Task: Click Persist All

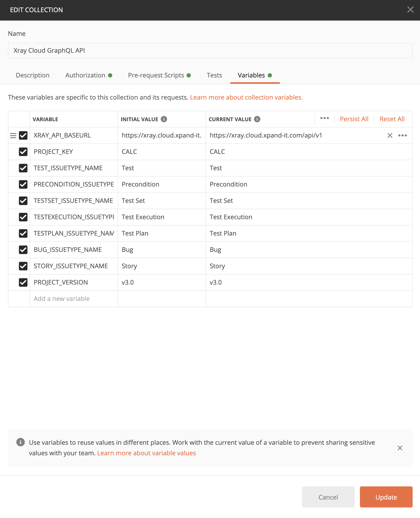Action: (354, 119)
